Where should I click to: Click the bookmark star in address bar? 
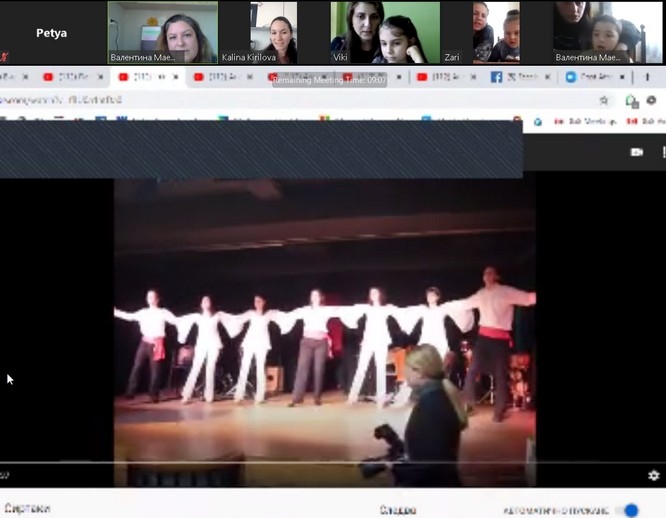(603, 100)
